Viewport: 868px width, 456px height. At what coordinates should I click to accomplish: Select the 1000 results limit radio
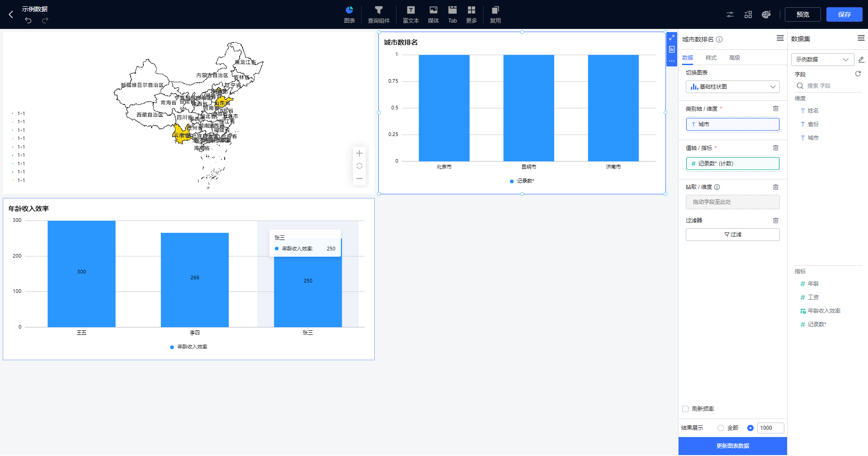[750, 428]
